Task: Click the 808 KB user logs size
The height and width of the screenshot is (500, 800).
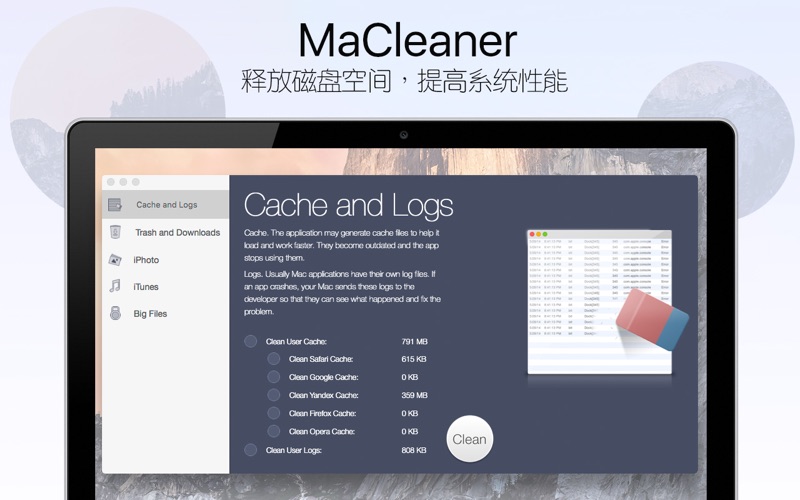Action: (x=414, y=450)
